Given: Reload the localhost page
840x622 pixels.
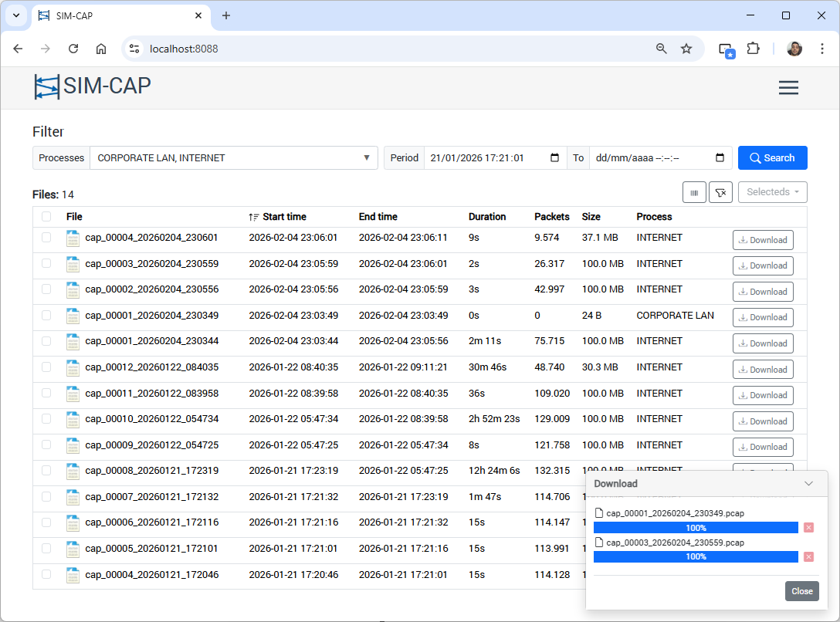Looking at the screenshot, I should point(73,49).
